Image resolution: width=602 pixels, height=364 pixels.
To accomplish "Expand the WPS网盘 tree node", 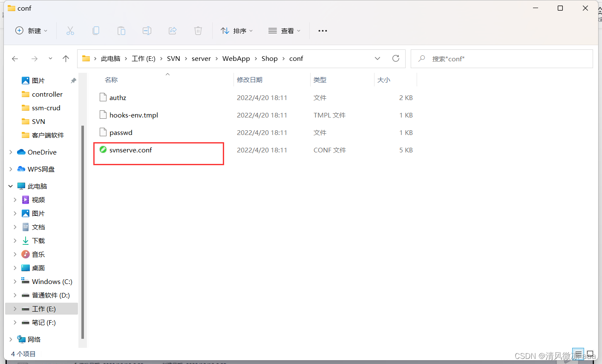I will click(11, 169).
